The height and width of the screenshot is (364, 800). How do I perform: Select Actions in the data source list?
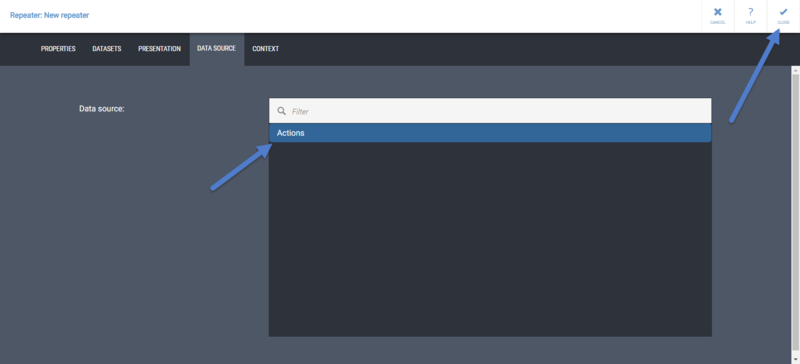[490, 133]
